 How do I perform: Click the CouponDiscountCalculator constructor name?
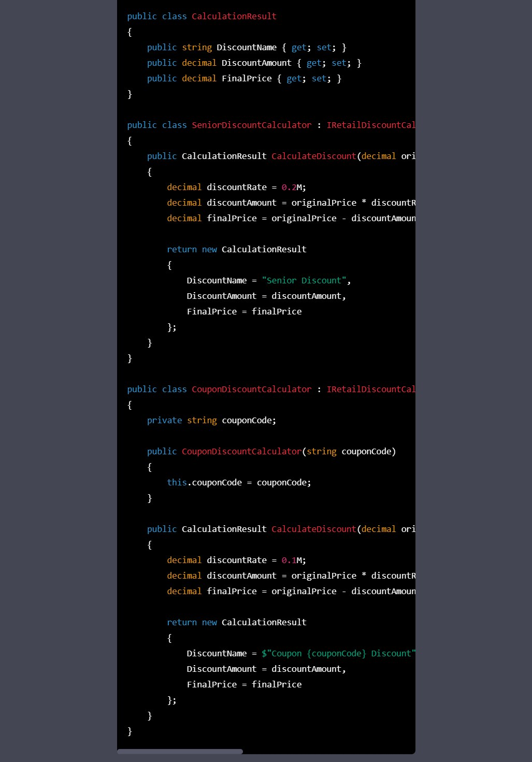241,452
